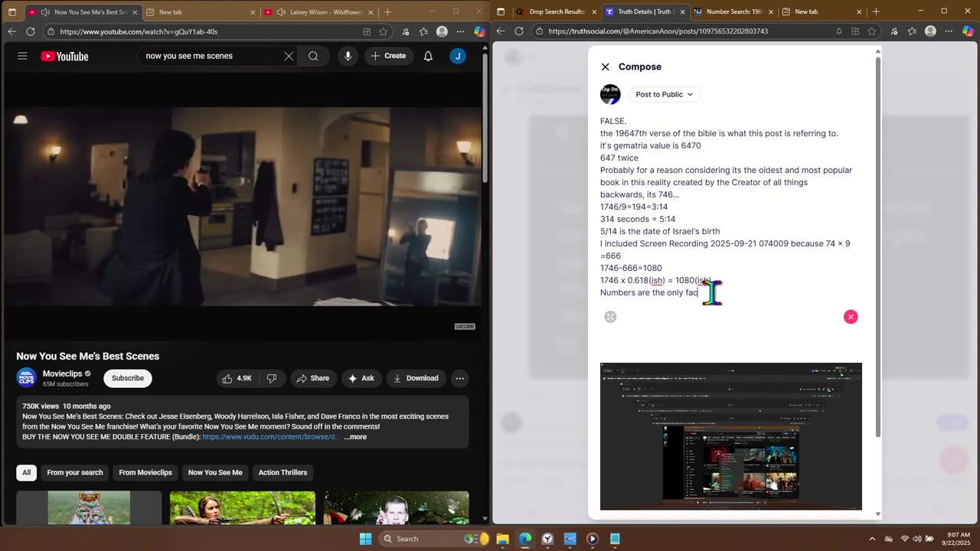Open the Movieclips channel avatar
This screenshot has height=551, width=980.
pyautogui.click(x=26, y=378)
